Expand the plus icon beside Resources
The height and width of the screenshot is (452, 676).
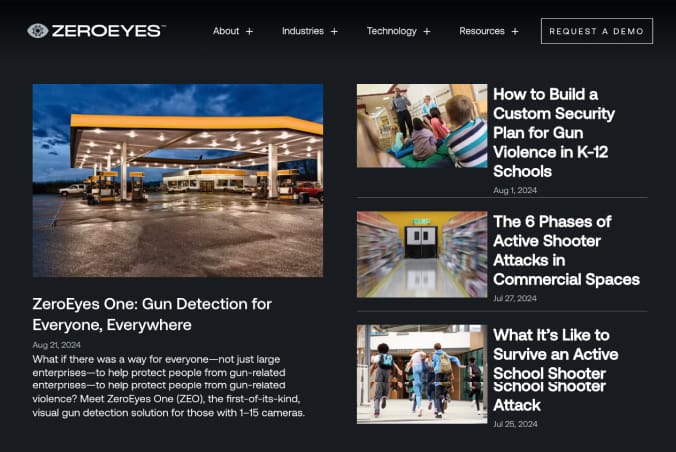[x=515, y=31]
